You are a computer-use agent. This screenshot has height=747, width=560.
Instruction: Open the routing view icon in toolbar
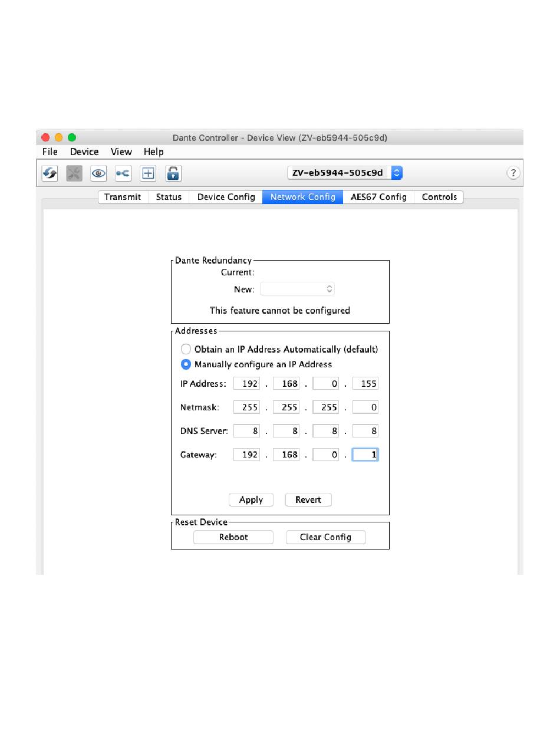coord(123,173)
